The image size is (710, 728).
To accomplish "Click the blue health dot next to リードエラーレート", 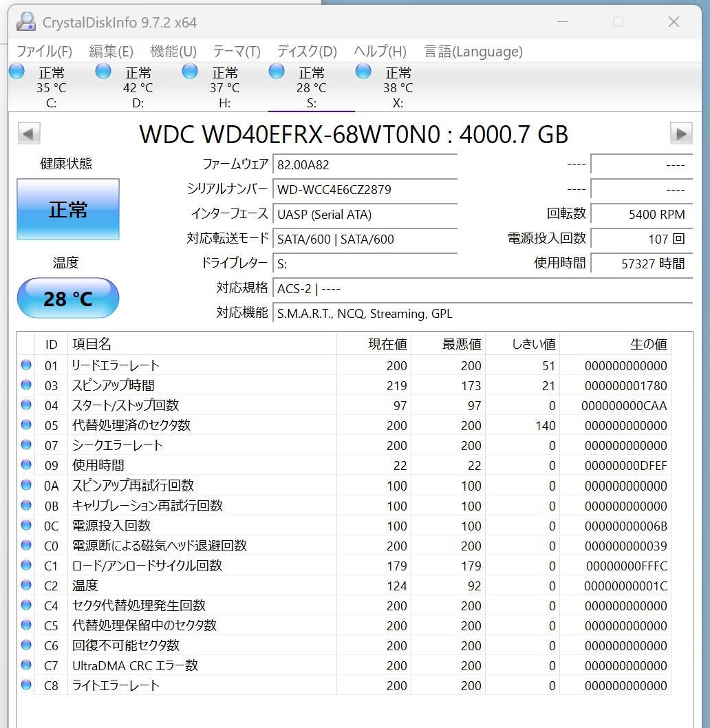I will click(25, 365).
